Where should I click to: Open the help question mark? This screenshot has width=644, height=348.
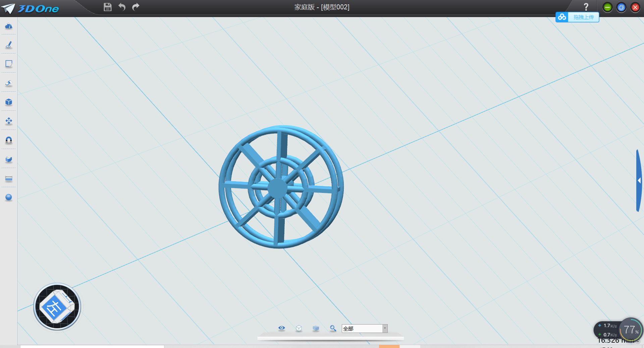[x=586, y=7]
